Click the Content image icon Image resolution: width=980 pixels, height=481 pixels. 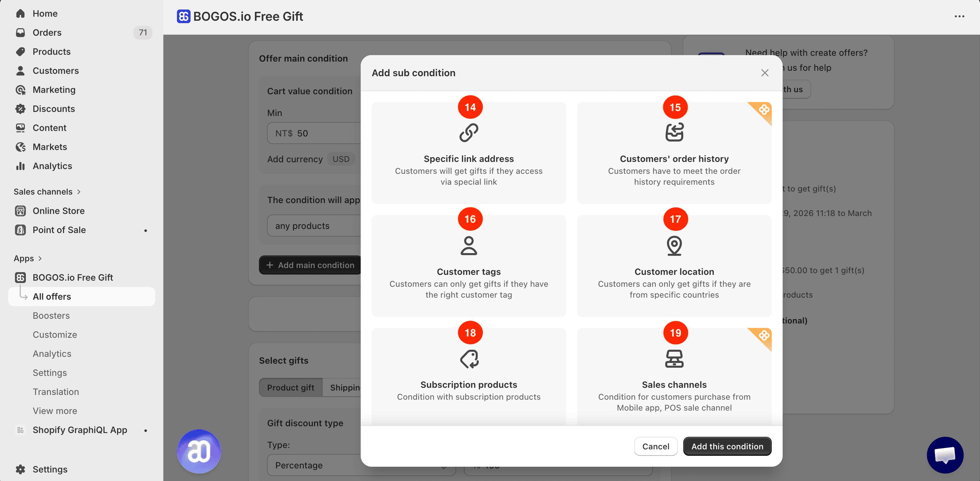20,127
